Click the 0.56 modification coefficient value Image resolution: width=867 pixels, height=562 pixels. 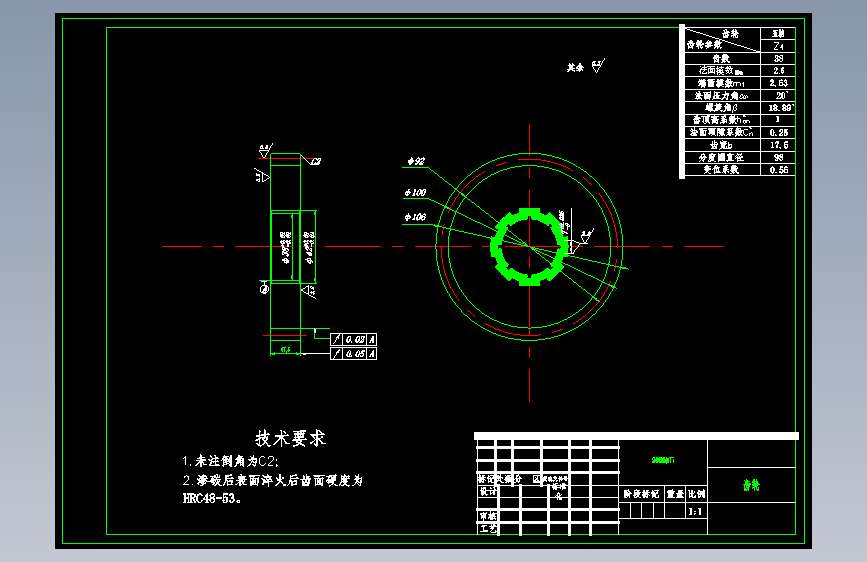tap(778, 170)
